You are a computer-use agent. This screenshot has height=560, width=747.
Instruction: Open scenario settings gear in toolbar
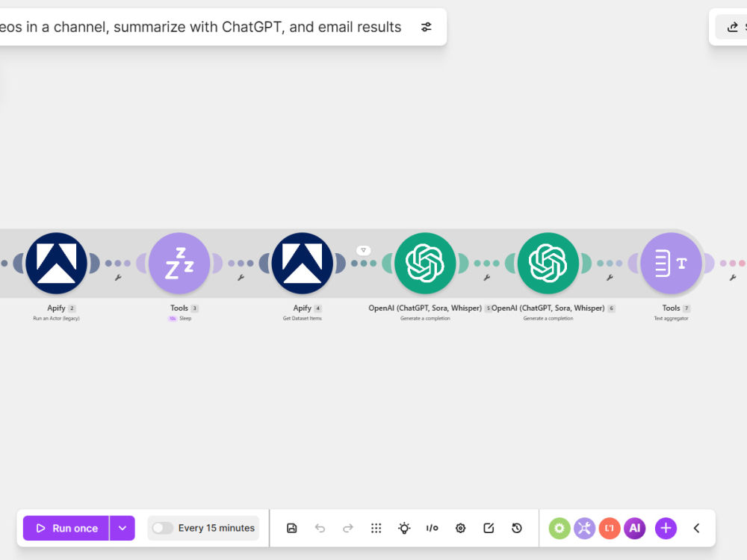(x=460, y=528)
